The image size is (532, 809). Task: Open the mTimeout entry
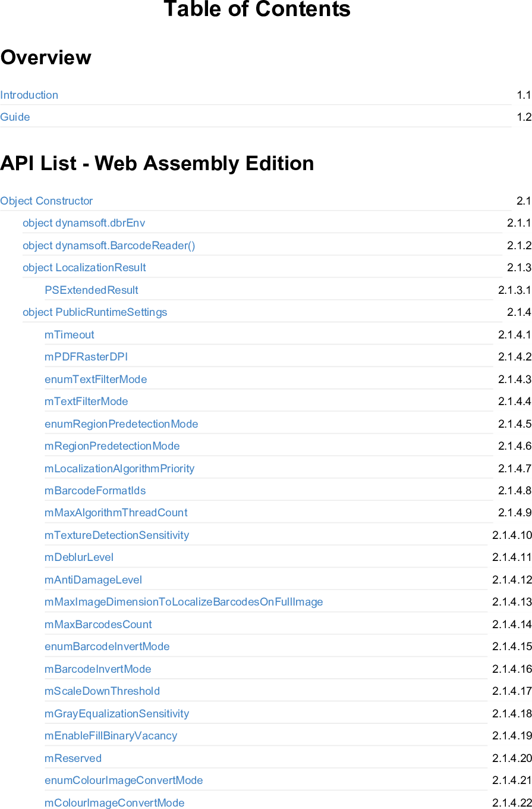click(70, 335)
